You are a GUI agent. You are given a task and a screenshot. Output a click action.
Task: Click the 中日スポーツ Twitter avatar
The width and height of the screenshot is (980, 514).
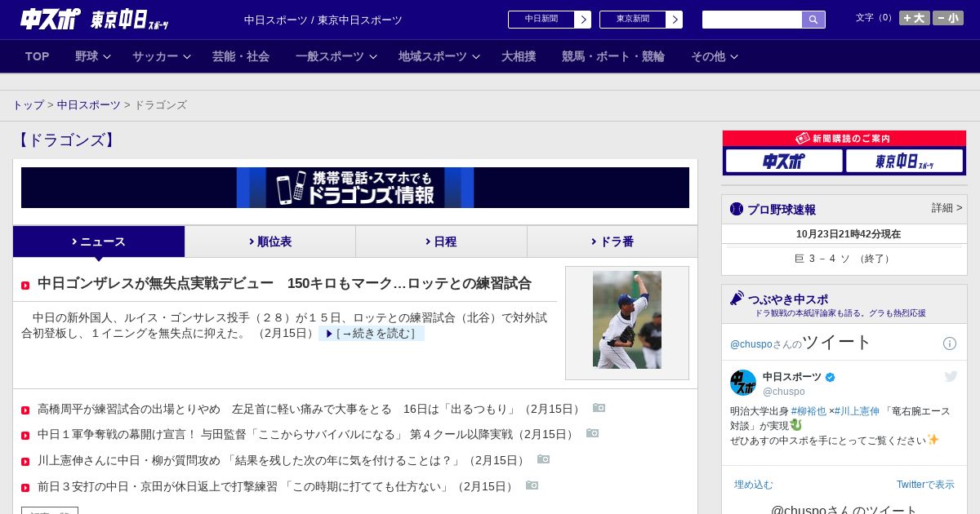click(743, 383)
